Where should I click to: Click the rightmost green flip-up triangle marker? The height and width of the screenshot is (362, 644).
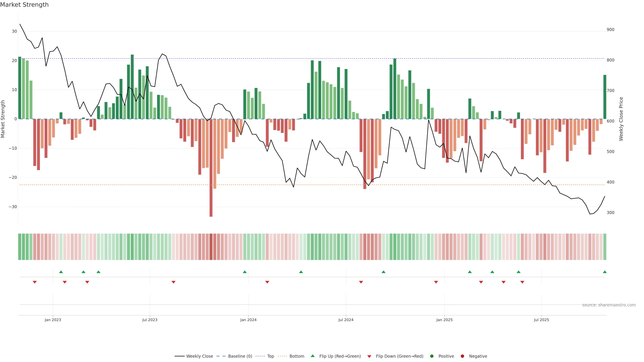(604, 272)
